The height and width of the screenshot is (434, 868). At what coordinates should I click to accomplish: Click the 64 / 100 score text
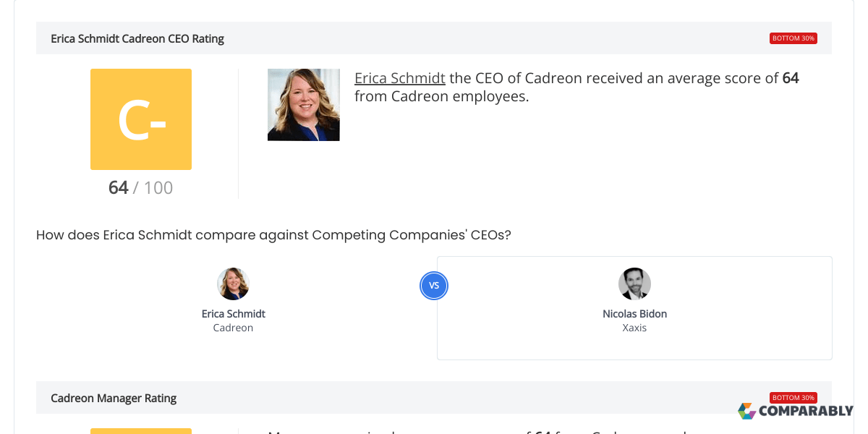pyautogui.click(x=140, y=188)
